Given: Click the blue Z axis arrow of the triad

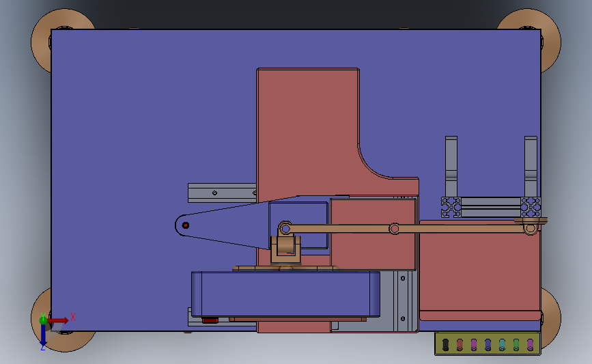Looking at the screenshot, I should 43,335.
